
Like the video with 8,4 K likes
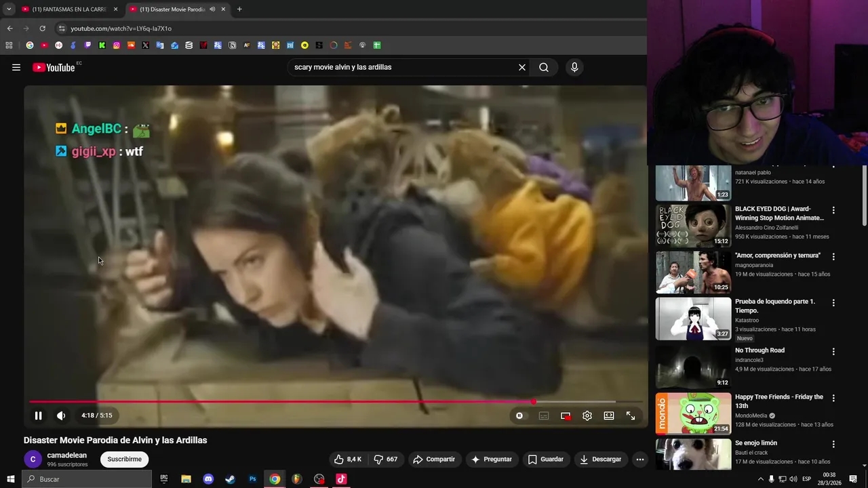tap(348, 459)
